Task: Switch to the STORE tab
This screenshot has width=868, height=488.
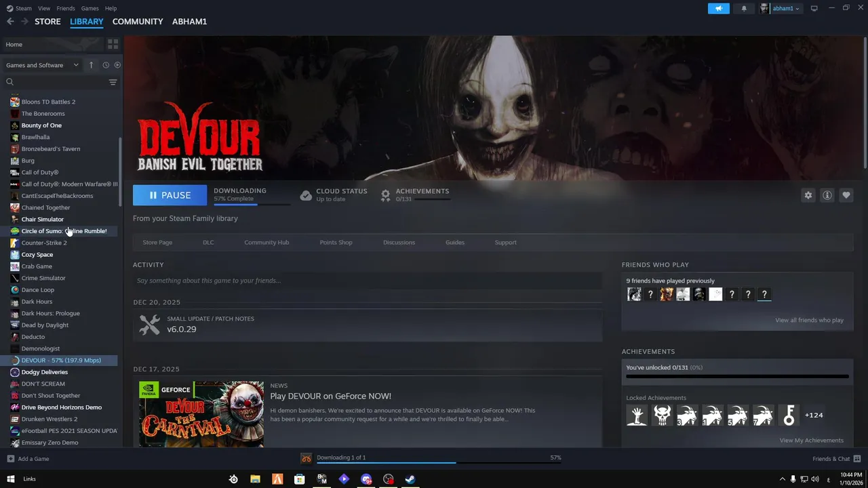Action: tap(47, 22)
